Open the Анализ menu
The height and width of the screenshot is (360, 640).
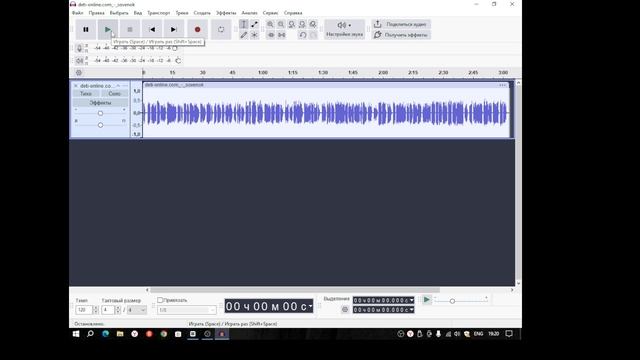[249, 13]
